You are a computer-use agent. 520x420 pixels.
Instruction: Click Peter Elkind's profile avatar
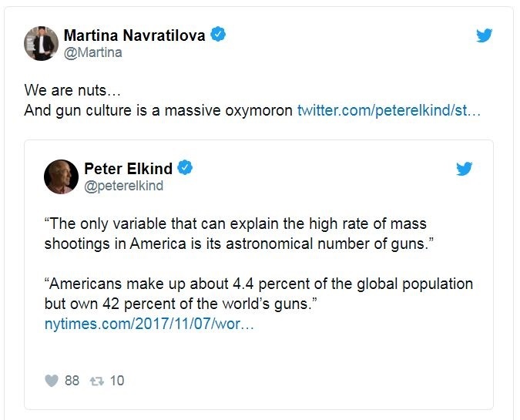61,176
